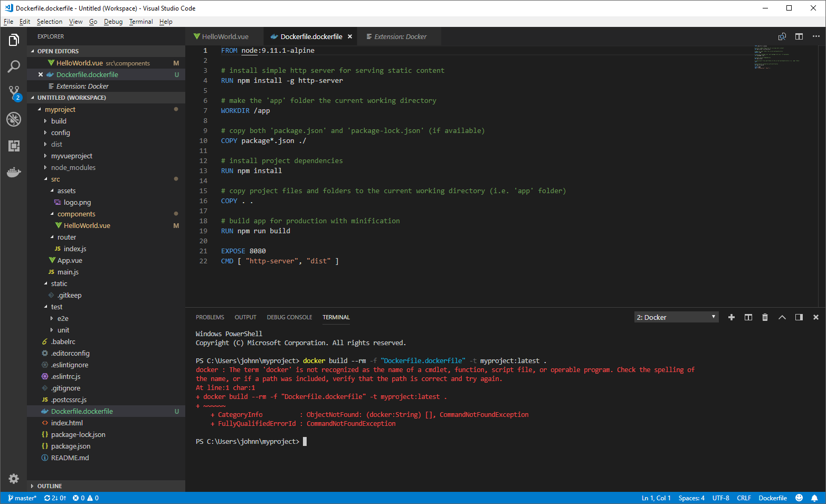Close the Dockerfile.dockerfile editor tab
The height and width of the screenshot is (504, 826).
[x=350, y=36]
